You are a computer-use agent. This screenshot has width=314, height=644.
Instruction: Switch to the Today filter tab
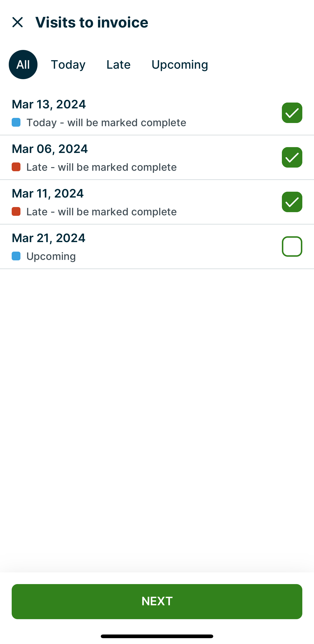click(x=68, y=65)
